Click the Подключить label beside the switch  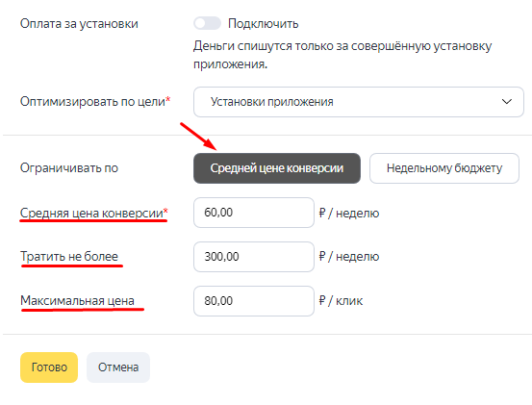coord(263,24)
